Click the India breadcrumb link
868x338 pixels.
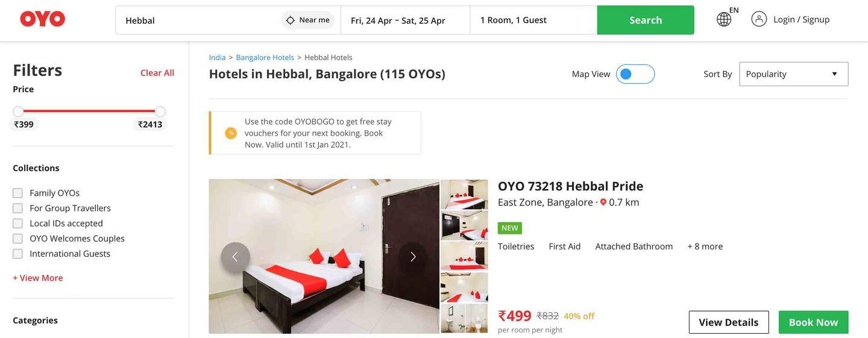pos(217,57)
